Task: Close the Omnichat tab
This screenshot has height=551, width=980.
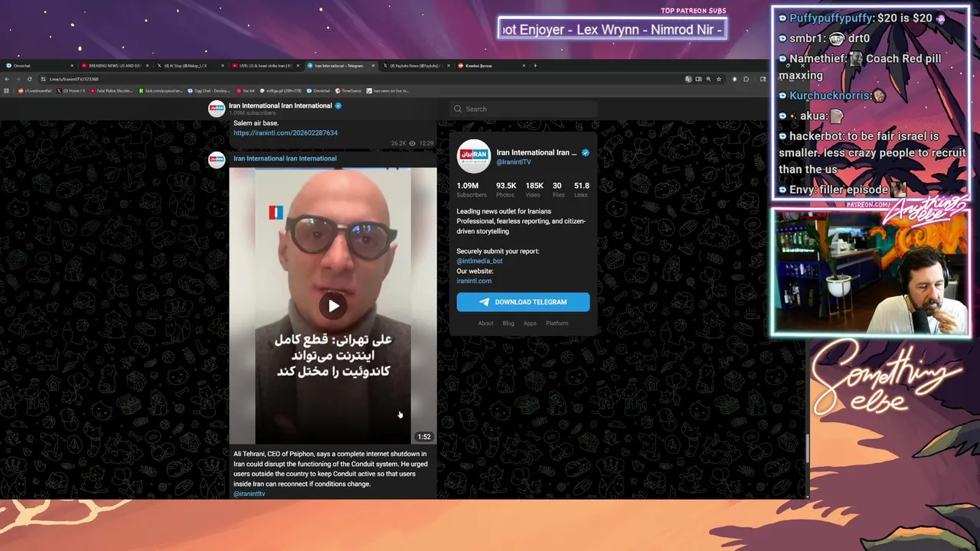Action: coord(72,66)
